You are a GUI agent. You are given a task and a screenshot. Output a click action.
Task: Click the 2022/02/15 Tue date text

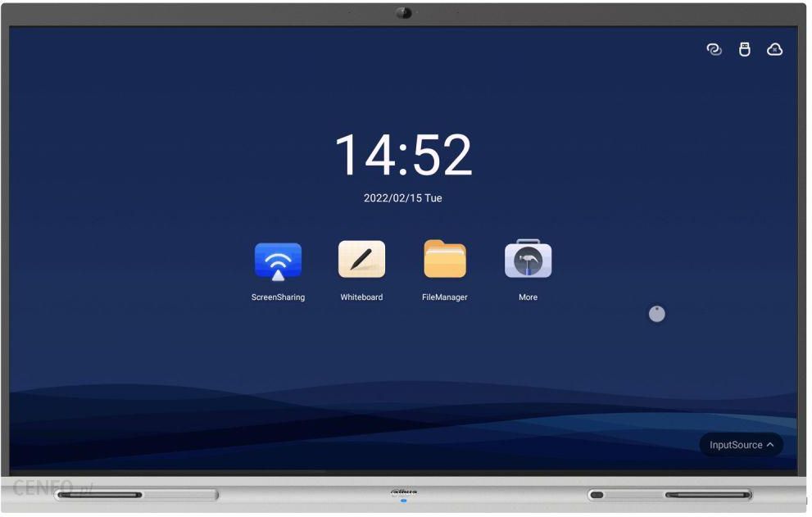[403, 198]
